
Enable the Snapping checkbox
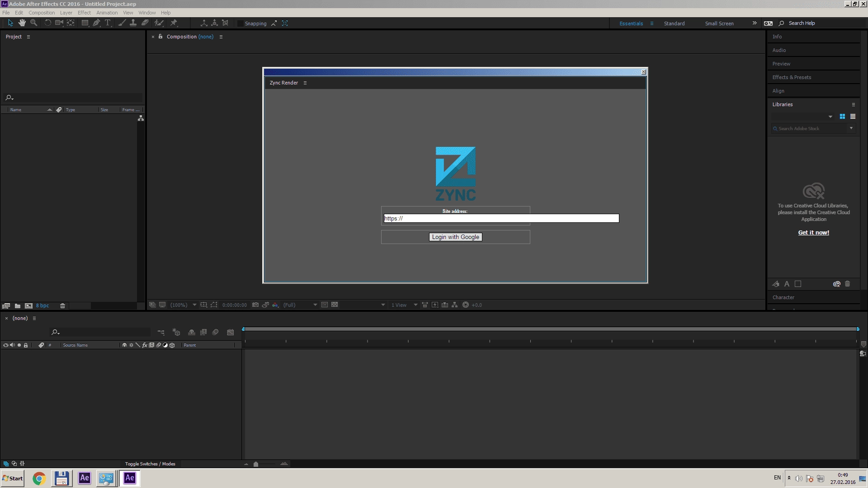click(241, 23)
